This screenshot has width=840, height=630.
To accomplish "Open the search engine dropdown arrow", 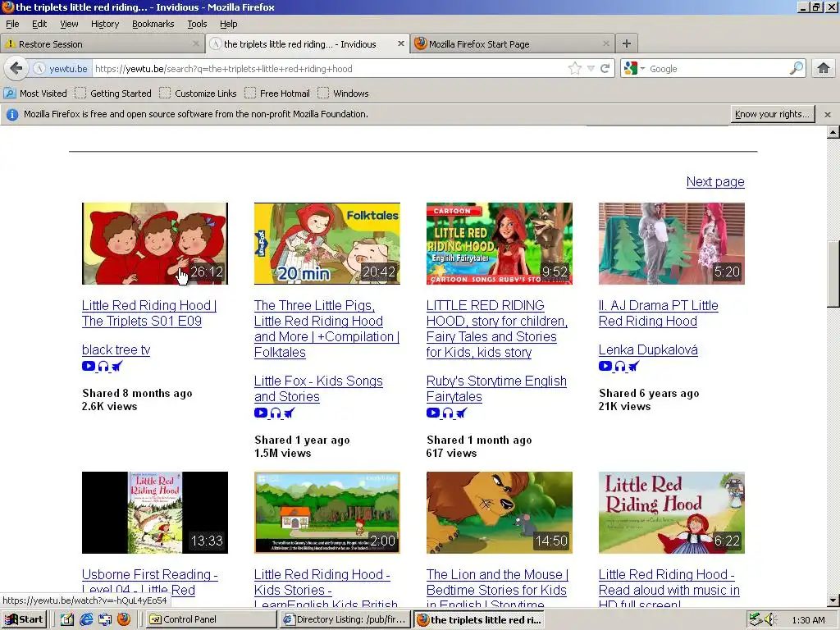I will 642,69.
